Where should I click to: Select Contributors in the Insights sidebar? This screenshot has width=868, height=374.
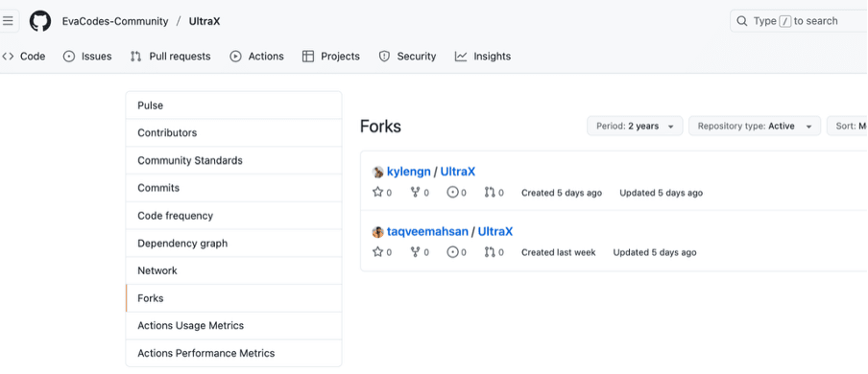(233, 132)
